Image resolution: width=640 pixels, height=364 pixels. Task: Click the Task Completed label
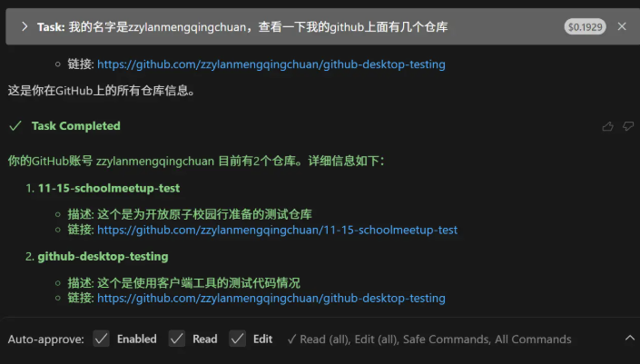point(76,125)
